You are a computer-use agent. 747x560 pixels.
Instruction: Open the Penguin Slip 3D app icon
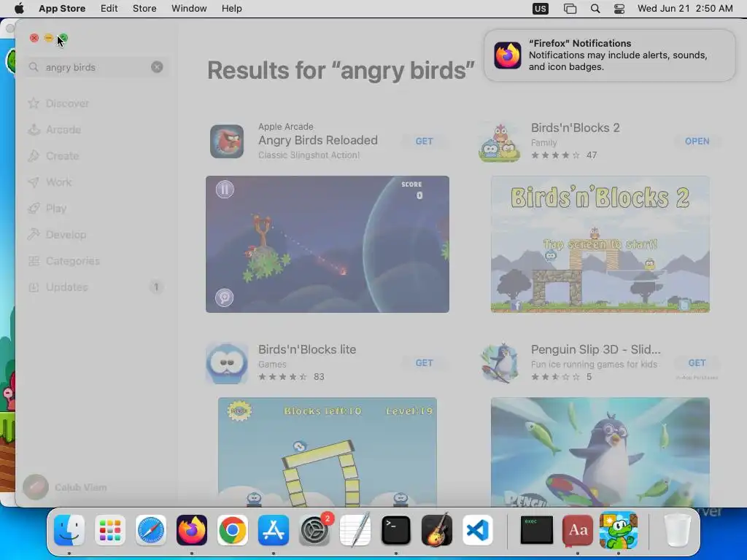(499, 363)
